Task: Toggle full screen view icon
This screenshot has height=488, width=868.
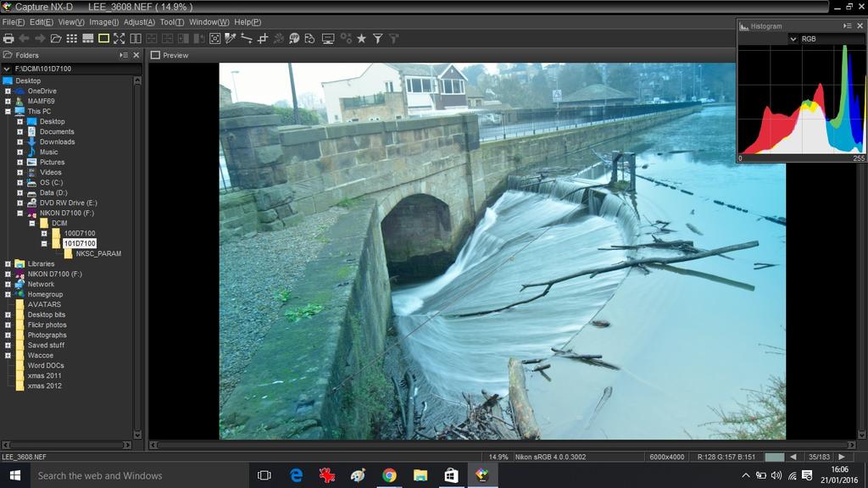Action: click(x=120, y=38)
